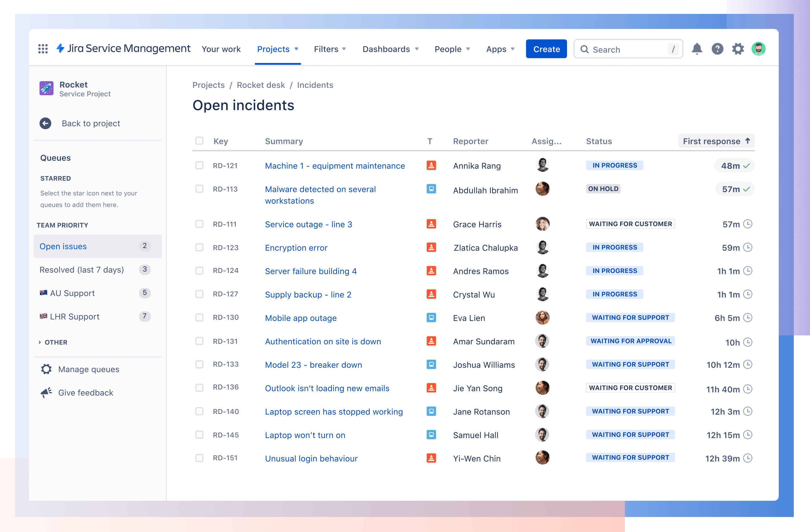Viewport: 810px width, 532px height.
Task: Toggle checkbox for RD-121 incident row
Action: [x=200, y=166]
